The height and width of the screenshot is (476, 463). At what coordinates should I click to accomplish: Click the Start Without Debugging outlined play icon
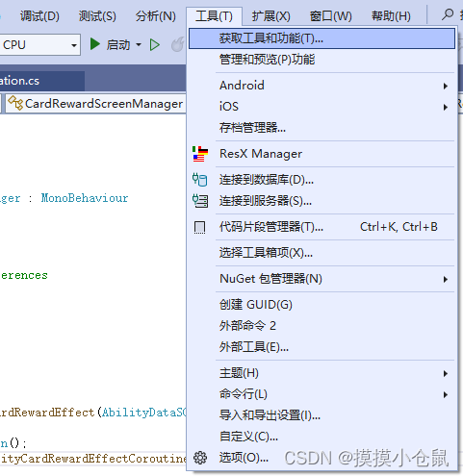pyautogui.click(x=155, y=45)
